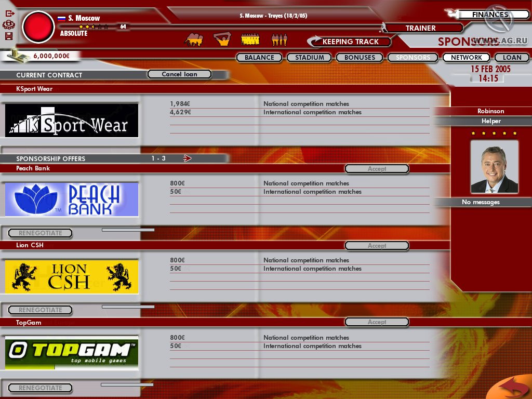Switch to the Bonuses tab
Viewport: 532px width, 399px height.
(360, 57)
